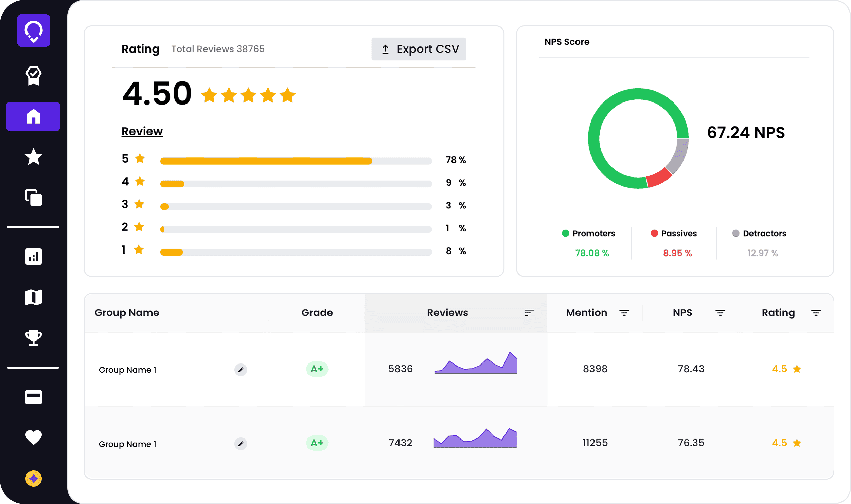Click the copy layers sidebar icon
851x504 pixels.
coord(33,197)
